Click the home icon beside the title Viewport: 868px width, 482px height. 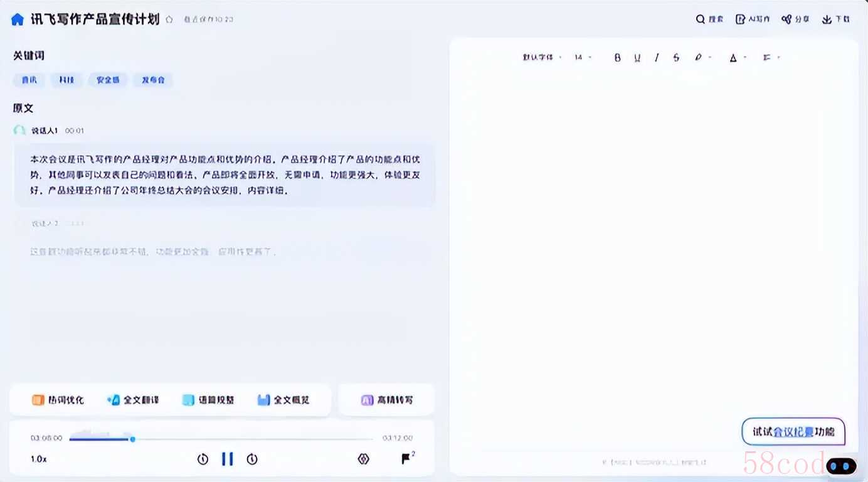[18, 19]
